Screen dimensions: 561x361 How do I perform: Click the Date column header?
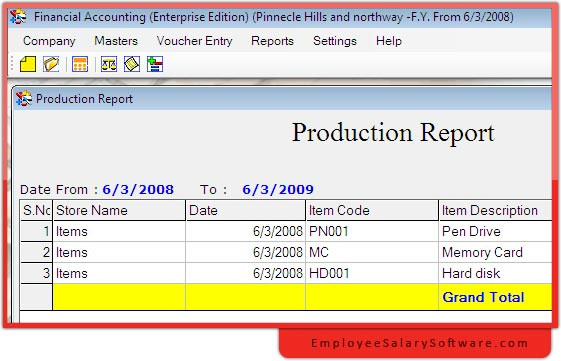tap(246, 210)
